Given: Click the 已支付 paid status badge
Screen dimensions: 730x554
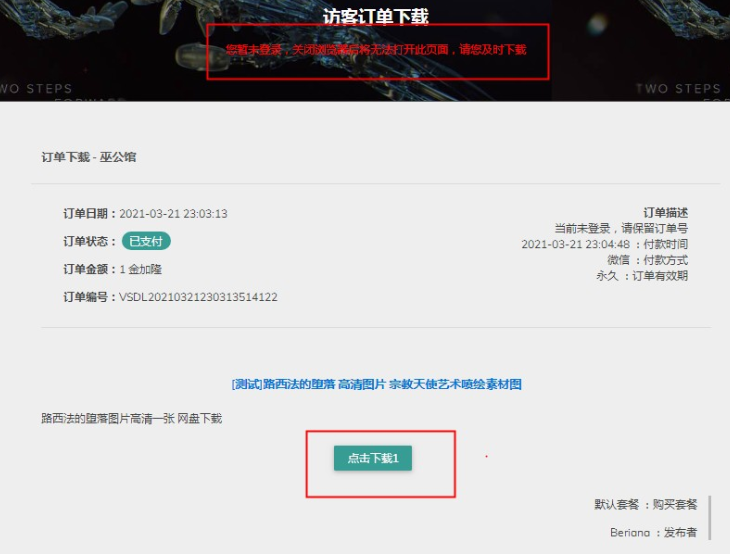Looking at the screenshot, I should [146, 241].
